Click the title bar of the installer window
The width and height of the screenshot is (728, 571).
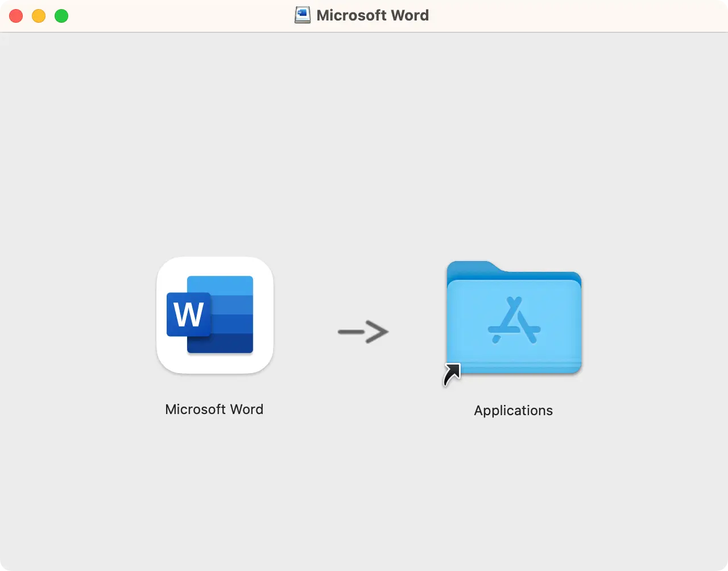[171, 15]
